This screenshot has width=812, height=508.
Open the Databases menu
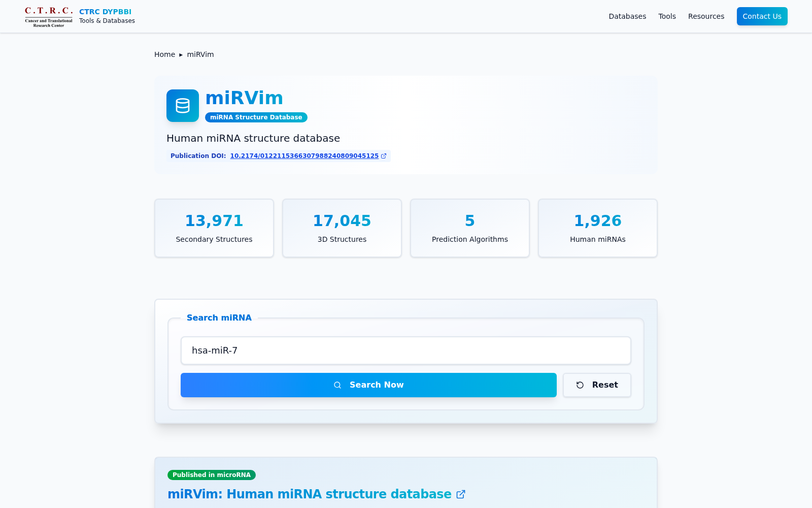[x=627, y=16]
